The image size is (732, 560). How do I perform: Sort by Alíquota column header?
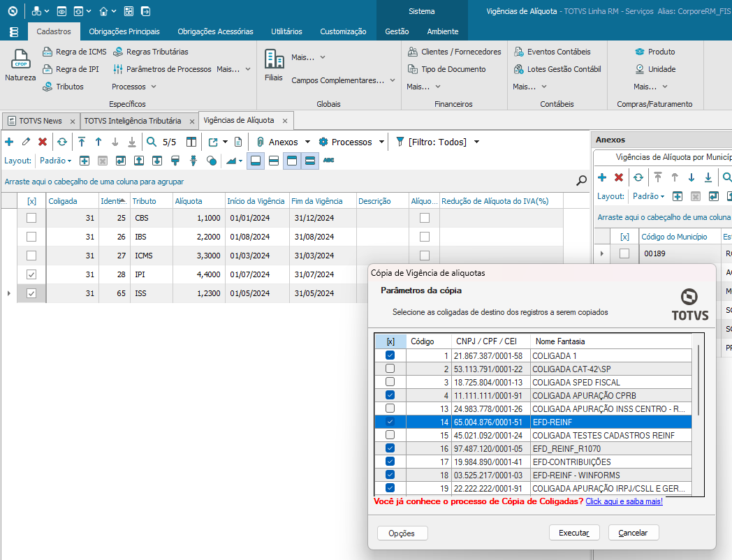point(198,201)
